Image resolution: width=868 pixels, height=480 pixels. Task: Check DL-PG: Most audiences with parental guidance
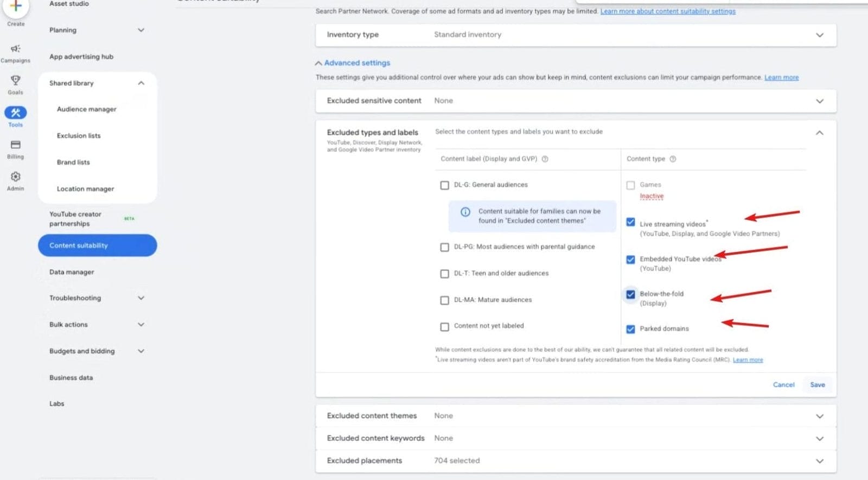(445, 247)
